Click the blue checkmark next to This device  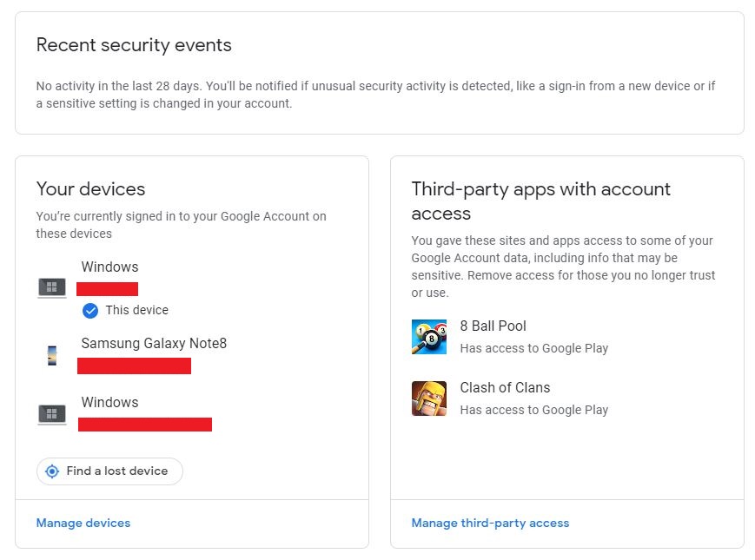(89, 310)
